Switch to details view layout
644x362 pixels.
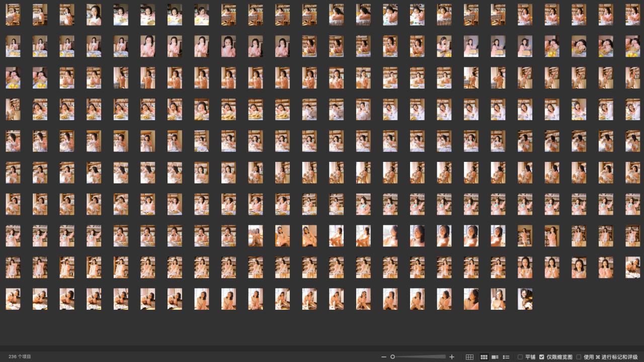(495, 357)
